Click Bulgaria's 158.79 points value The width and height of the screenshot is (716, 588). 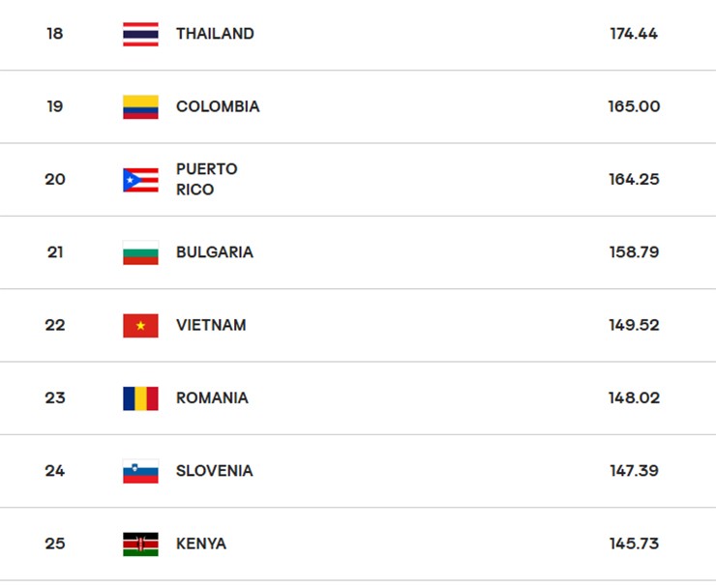point(634,252)
